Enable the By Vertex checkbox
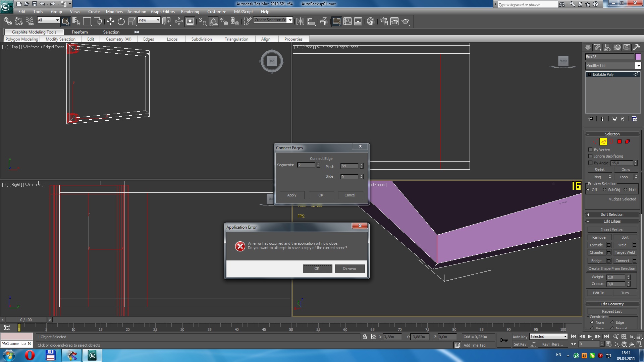Viewport: 644px width, 362px height. coord(591,150)
